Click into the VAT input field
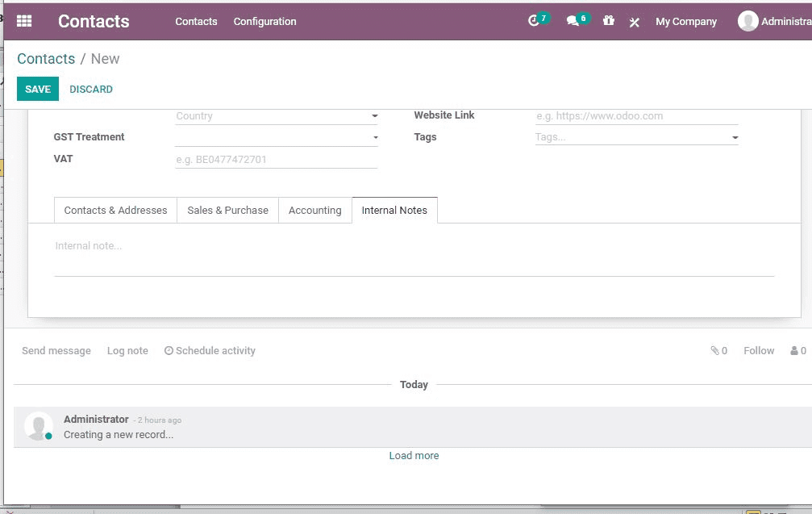Viewport: 812px width, 514px height. [x=276, y=160]
